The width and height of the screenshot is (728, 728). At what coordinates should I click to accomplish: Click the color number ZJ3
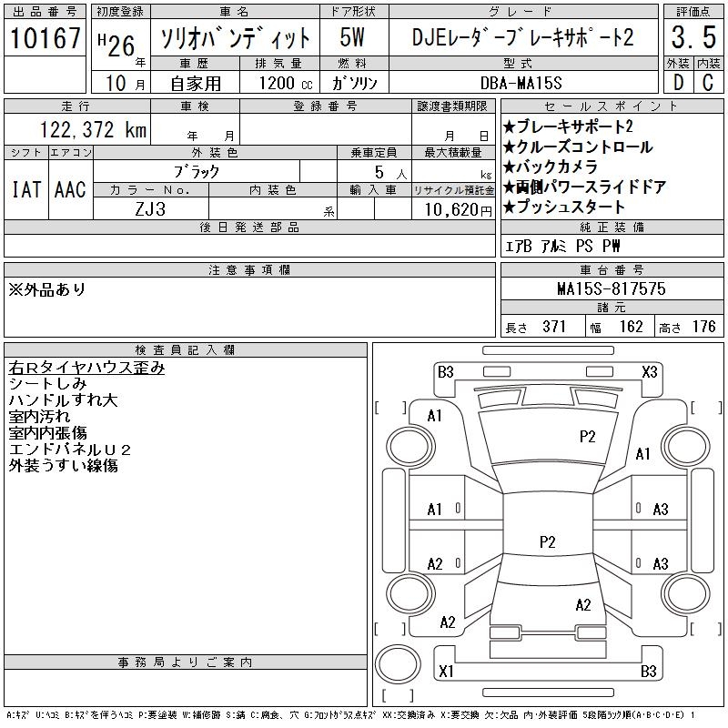pos(150,209)
